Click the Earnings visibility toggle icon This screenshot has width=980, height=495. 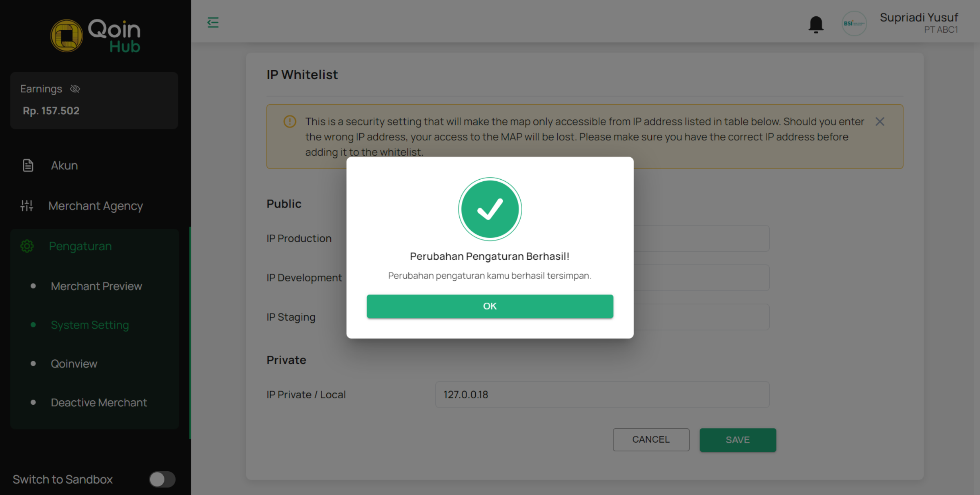(75, 88)
